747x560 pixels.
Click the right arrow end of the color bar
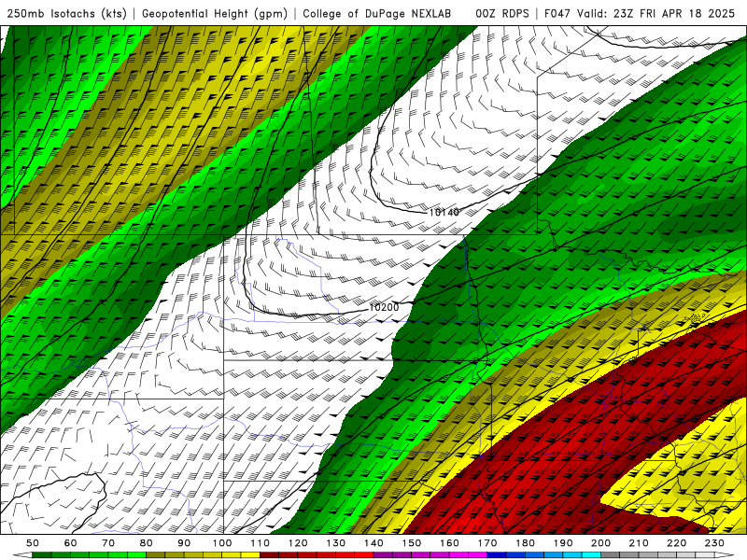click(725, 554)
